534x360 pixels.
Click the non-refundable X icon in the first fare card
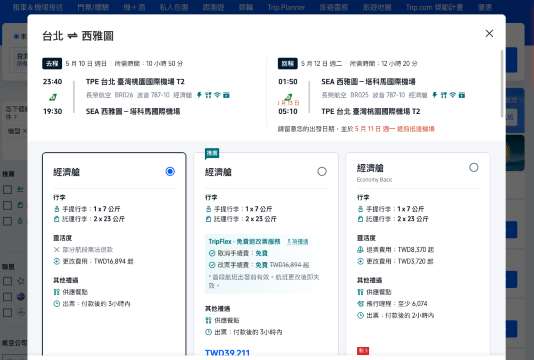point(57,250)
